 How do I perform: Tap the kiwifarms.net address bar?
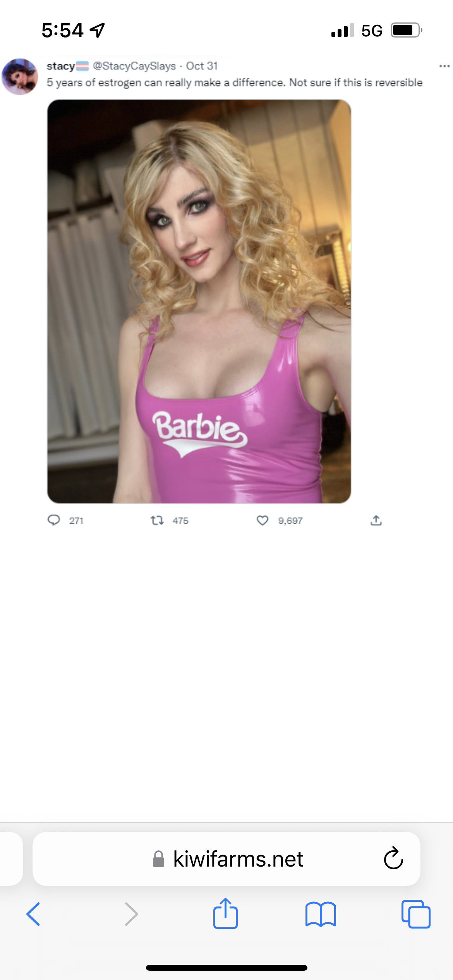tap(226, 858)
